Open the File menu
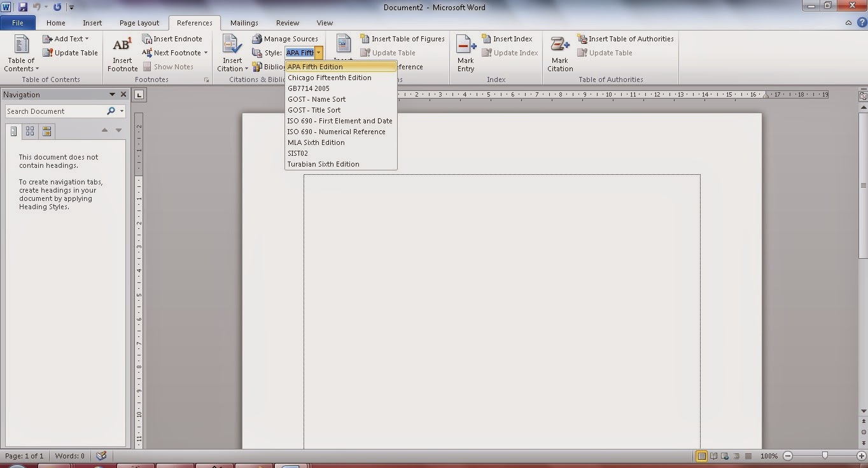Viewport: 868px width, 468px height. 18,22
